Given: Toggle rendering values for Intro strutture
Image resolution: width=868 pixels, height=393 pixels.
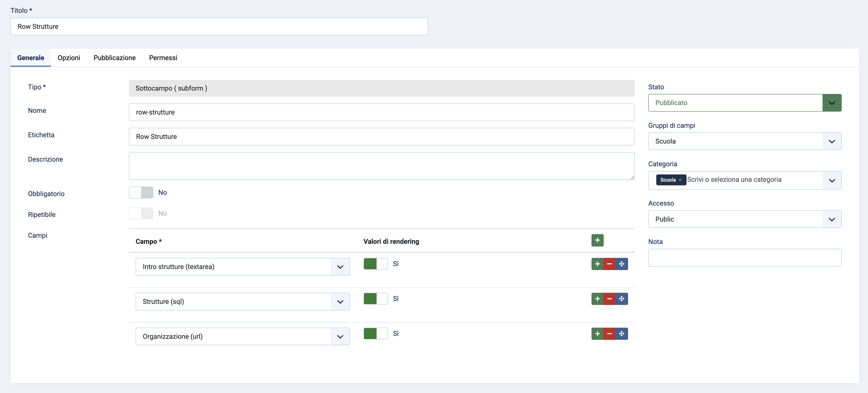Looking at the screenshot, I should point(375,264).
